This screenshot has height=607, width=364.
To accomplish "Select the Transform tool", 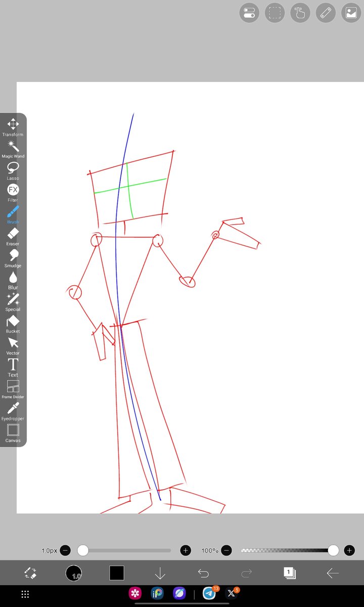I will pos(13,127).
